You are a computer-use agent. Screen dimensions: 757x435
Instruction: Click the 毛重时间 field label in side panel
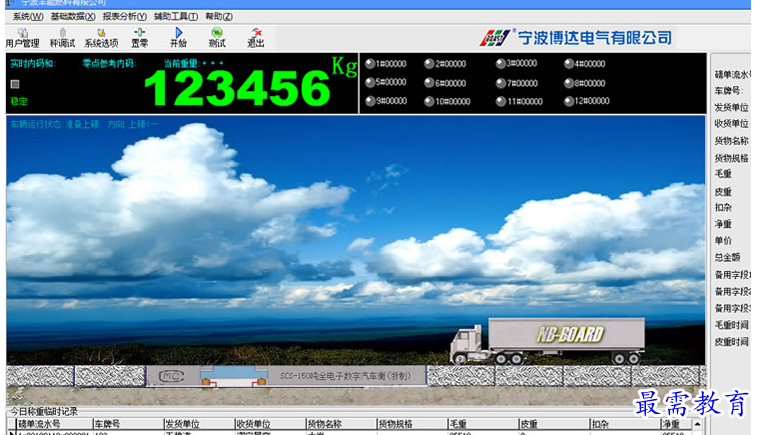click(731, 325)
